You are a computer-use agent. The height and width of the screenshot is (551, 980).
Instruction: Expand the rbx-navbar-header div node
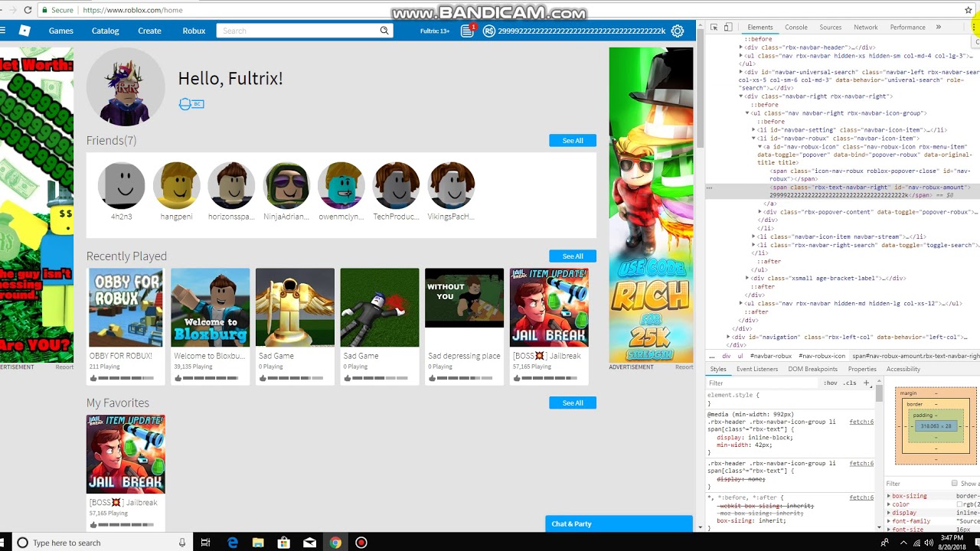point(741,47)
